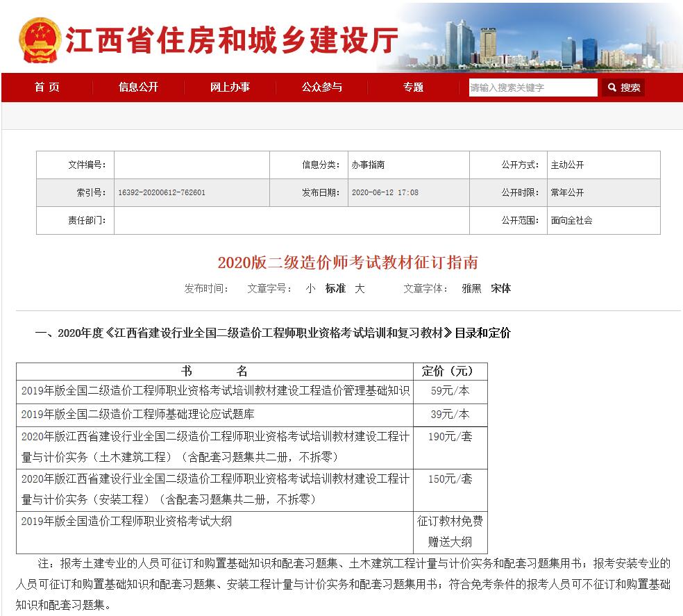Open the 首页 menu item

[x=47, y=88]
